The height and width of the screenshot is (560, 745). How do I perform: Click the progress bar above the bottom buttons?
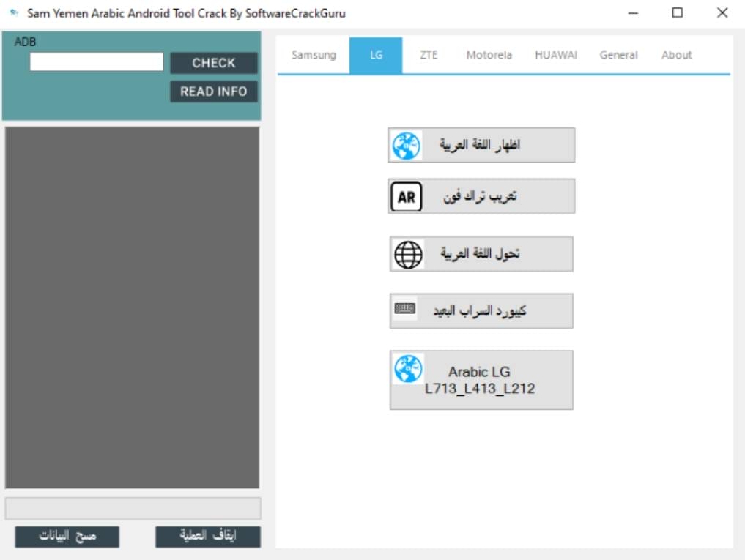[134, 509]
